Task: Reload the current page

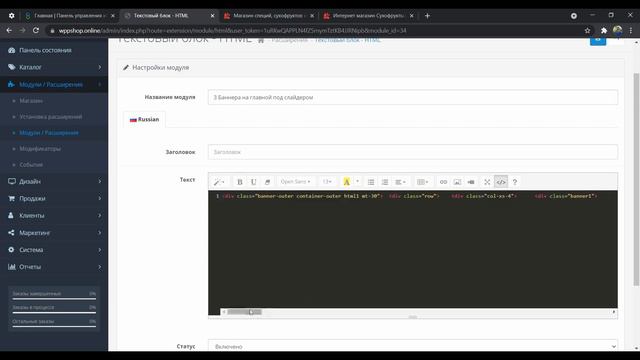Action: click(x=36, y=30)
